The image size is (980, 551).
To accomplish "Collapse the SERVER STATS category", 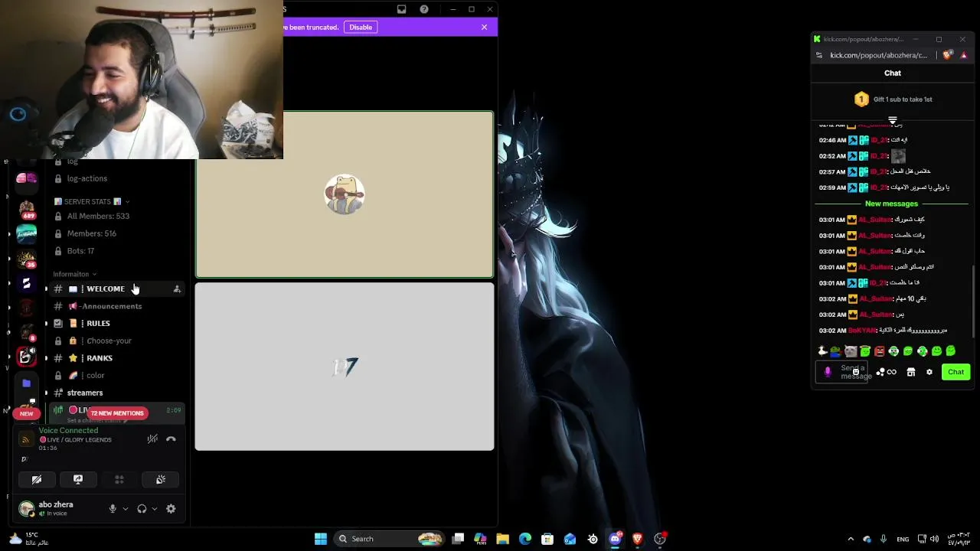I will [x=91, y=201].
